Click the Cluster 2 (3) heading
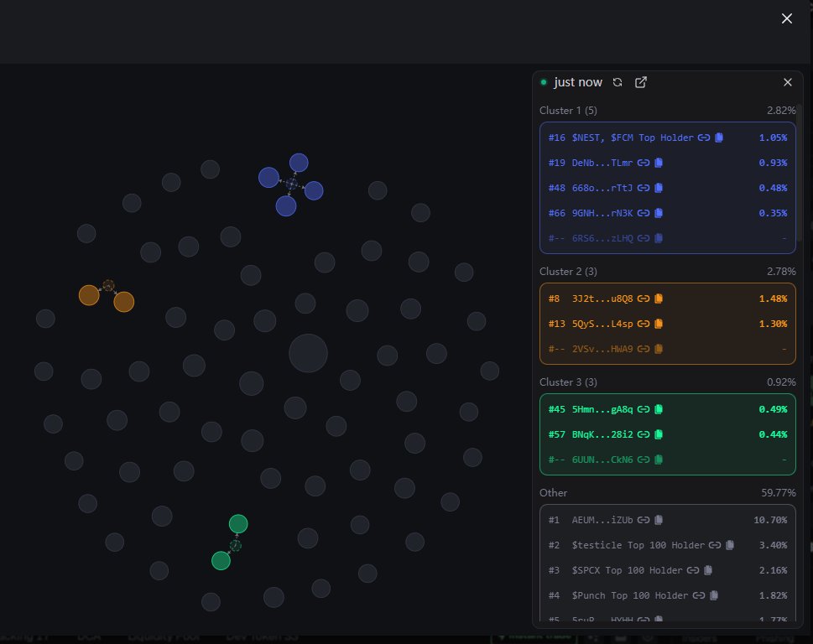 (568, 272)
